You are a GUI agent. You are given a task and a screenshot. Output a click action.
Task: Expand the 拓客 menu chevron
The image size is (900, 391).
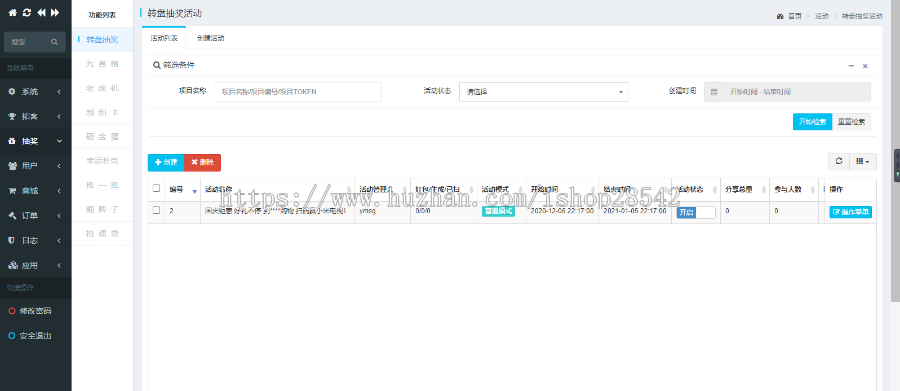tap(59, 117)
